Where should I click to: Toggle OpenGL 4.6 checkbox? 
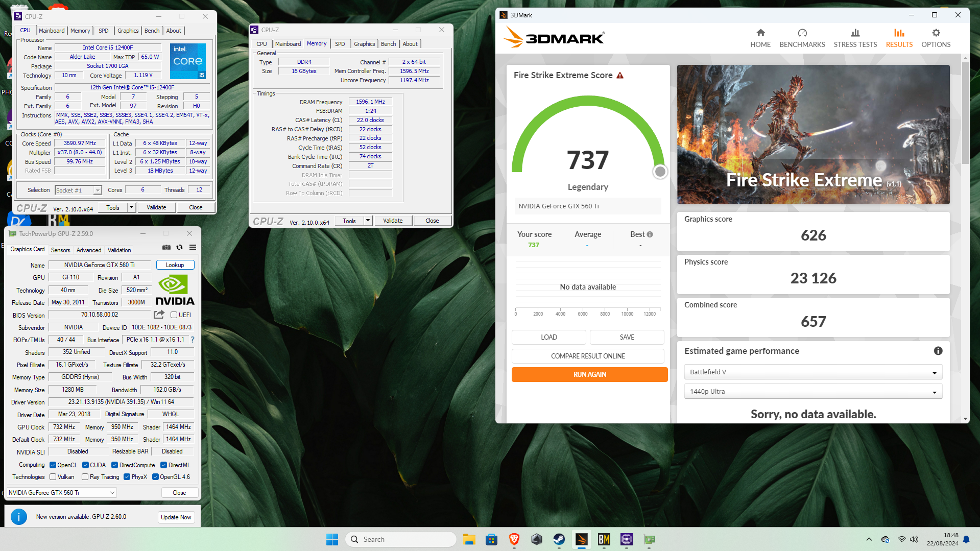click(x=155, y=477)
